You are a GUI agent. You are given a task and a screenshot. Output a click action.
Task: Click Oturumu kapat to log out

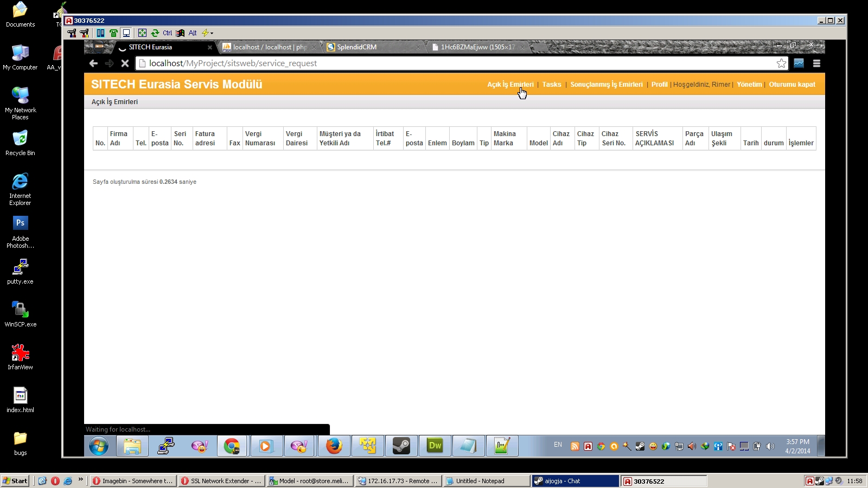pos(792,85)
